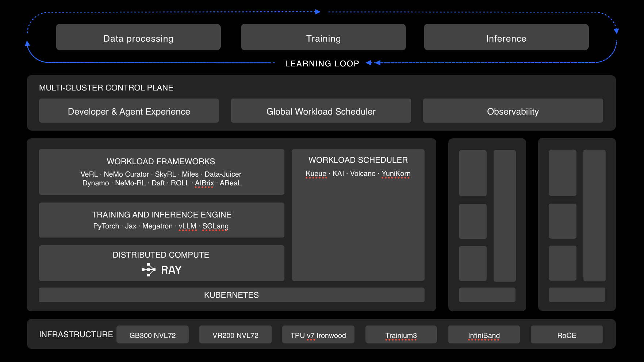Click Megatron in engine list
The width and height of the screenshot is (644, 362).
(x=157, y=226)
